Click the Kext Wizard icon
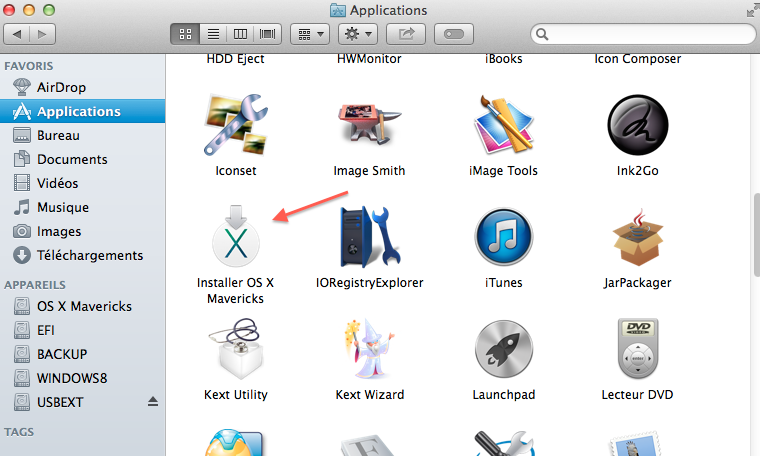This screenshot has width=760, height=456. point(370,348)
